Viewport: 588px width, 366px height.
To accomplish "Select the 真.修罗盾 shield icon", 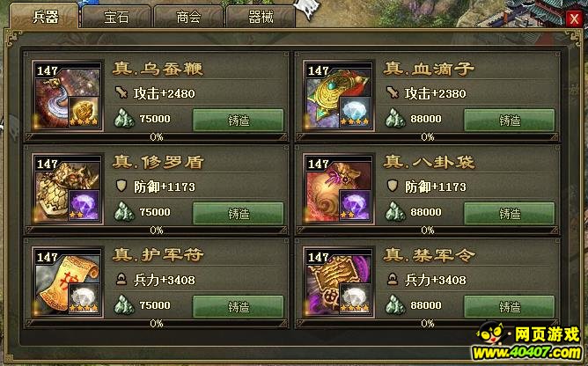I will pyautogui.click(x=68, y=189).
